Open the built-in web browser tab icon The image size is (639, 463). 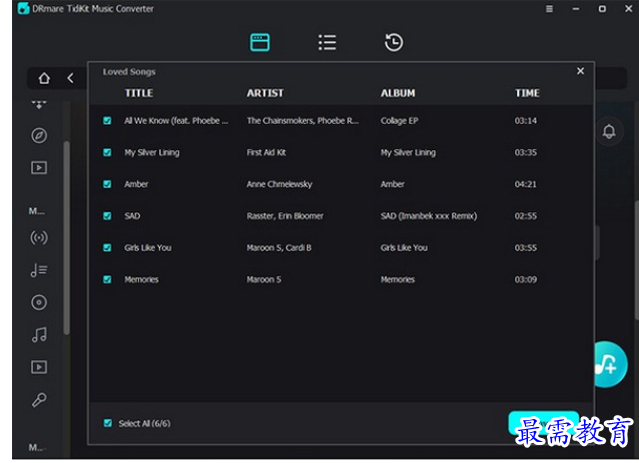[x=260, y=42]
